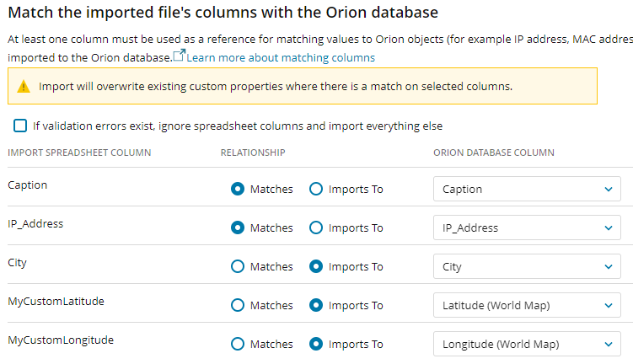Image resolution: width=633 pixels, height=364 pixels.
Task: Open the City database column dropdown
Action: click(x=527, y=266)
